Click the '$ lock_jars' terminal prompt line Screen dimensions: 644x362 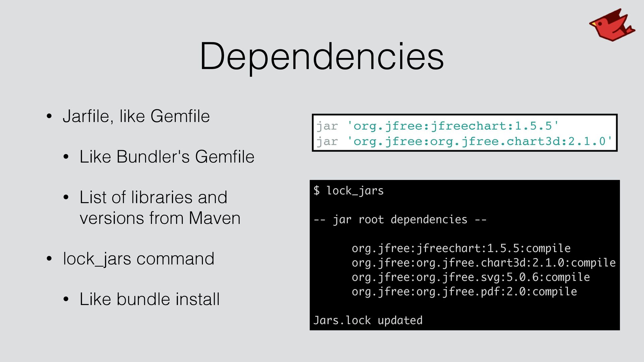[x=348, y=191]
